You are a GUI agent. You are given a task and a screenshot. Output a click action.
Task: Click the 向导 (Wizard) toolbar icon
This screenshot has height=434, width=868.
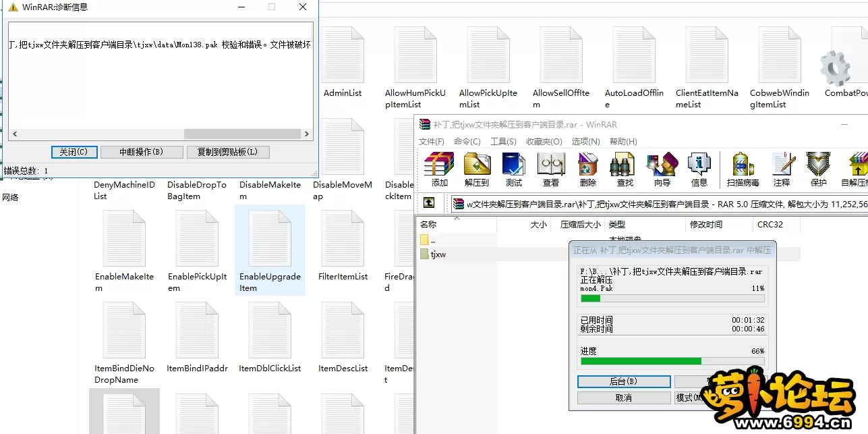click(662, 169)
